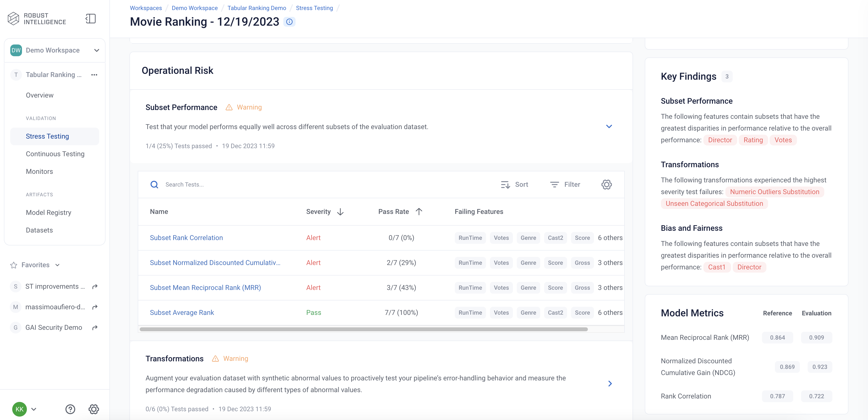
Task: Go to Continuous Testing page
Action: (x=55, y=154)
